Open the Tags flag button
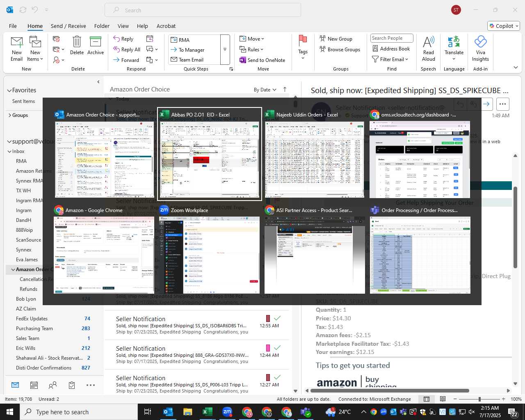 [x=303, y=46]
